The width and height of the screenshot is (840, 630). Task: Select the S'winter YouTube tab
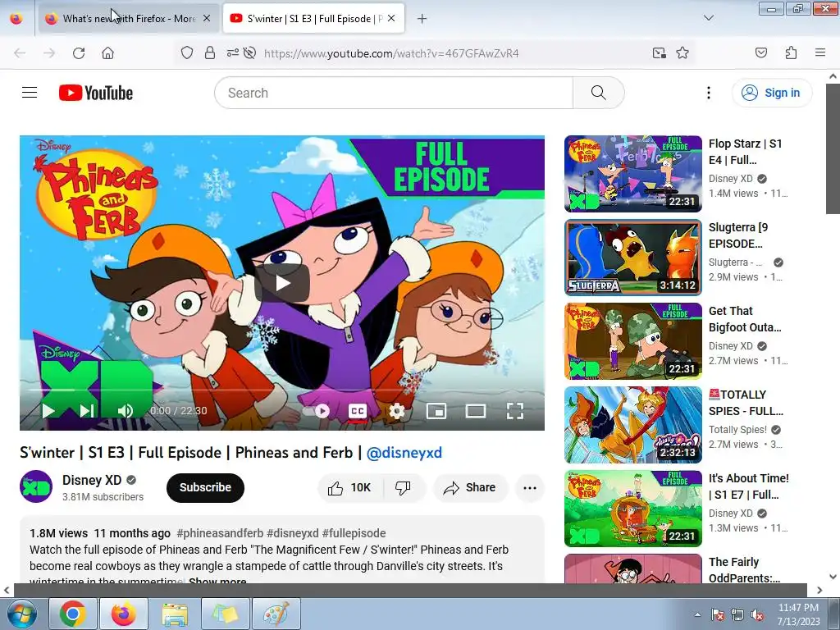pyautogui.click(x=313, y=19)
